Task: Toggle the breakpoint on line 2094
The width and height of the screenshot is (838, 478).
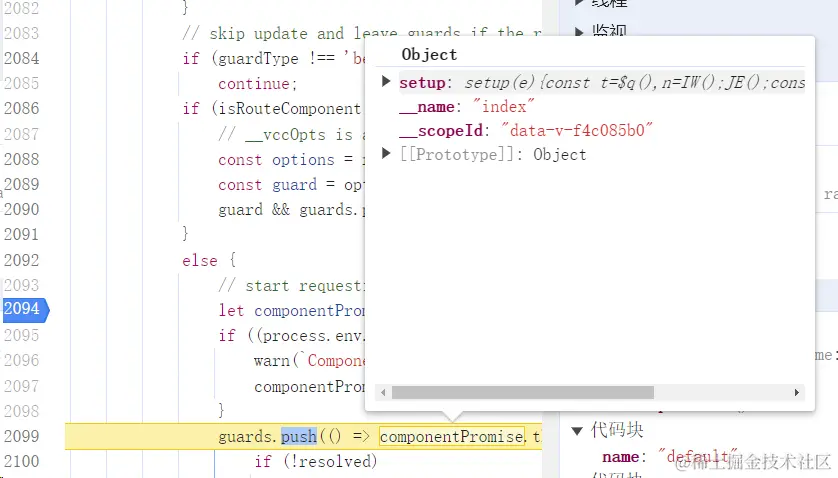Action: coord(25,309)
